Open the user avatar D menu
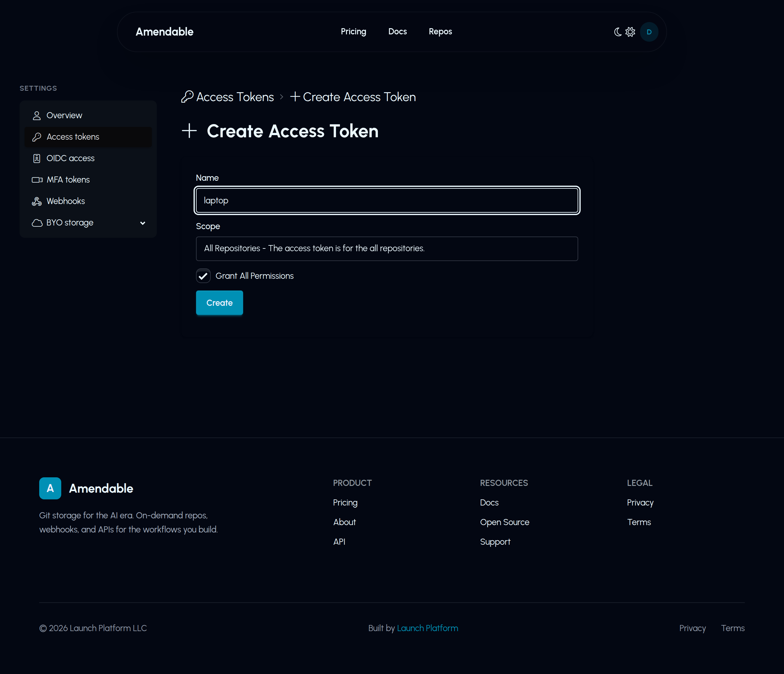The width and height of the screenshot is (784, 674). (x=649, y=32)
